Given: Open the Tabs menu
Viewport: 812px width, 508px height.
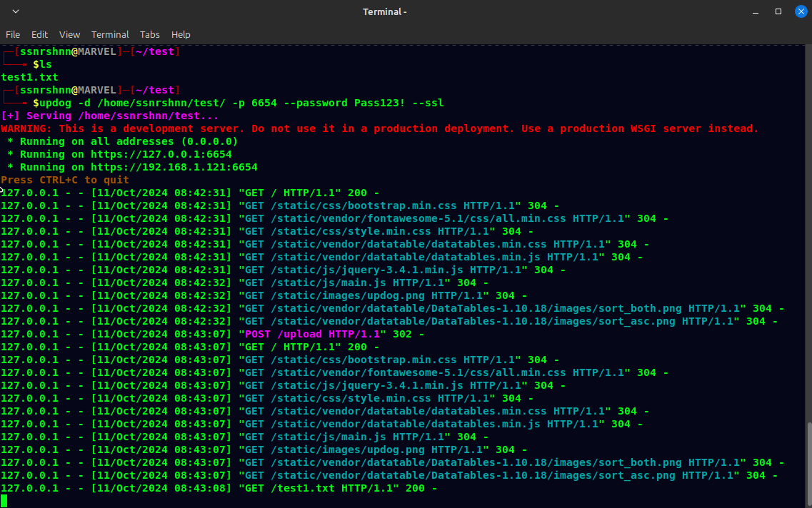Looking at the screenshot, I should (x=150, y=34).
